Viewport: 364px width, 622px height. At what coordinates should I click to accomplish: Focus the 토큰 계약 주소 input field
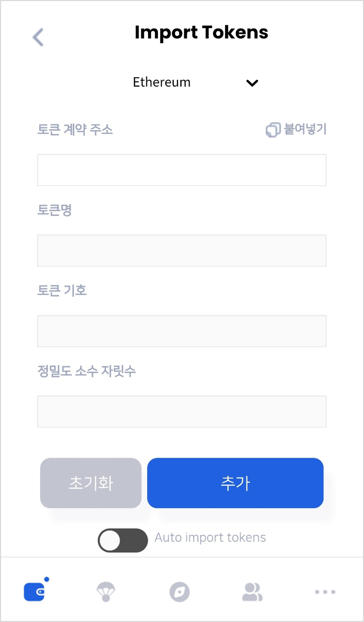182,170
